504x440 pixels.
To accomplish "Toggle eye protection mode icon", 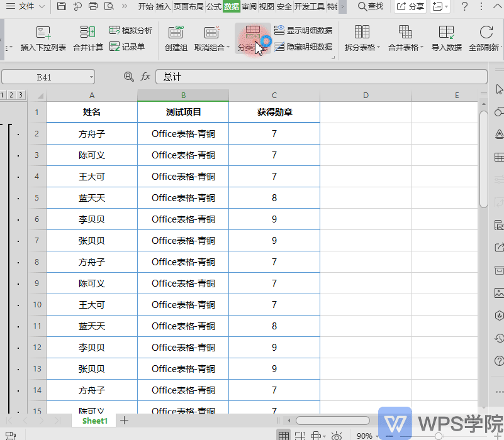I will (x=337, y=436).
